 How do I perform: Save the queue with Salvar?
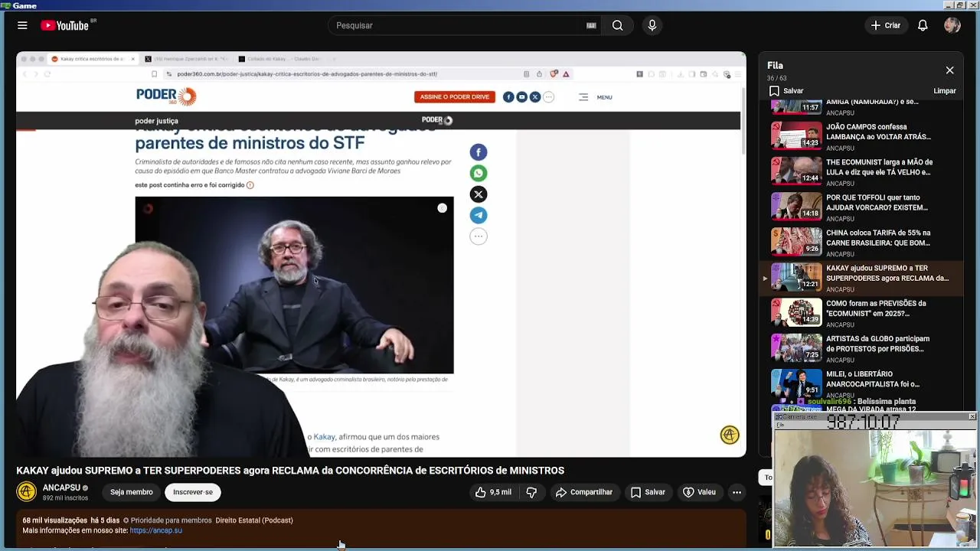786,91
